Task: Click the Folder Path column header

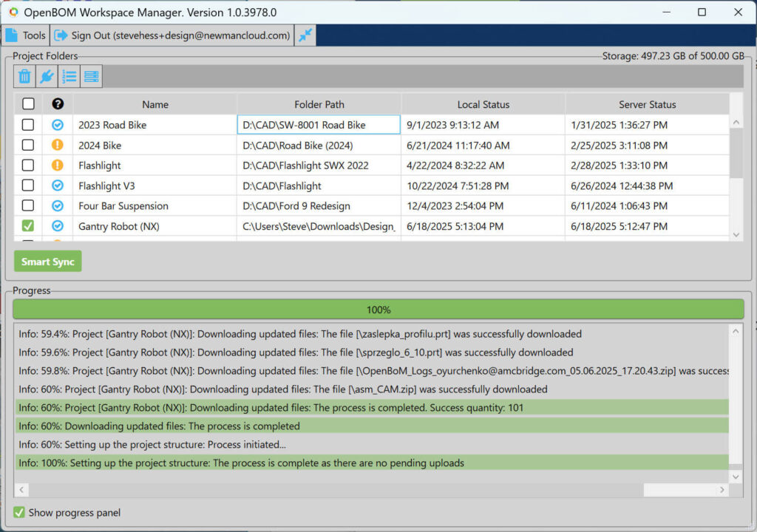Action: pos(319,104)
